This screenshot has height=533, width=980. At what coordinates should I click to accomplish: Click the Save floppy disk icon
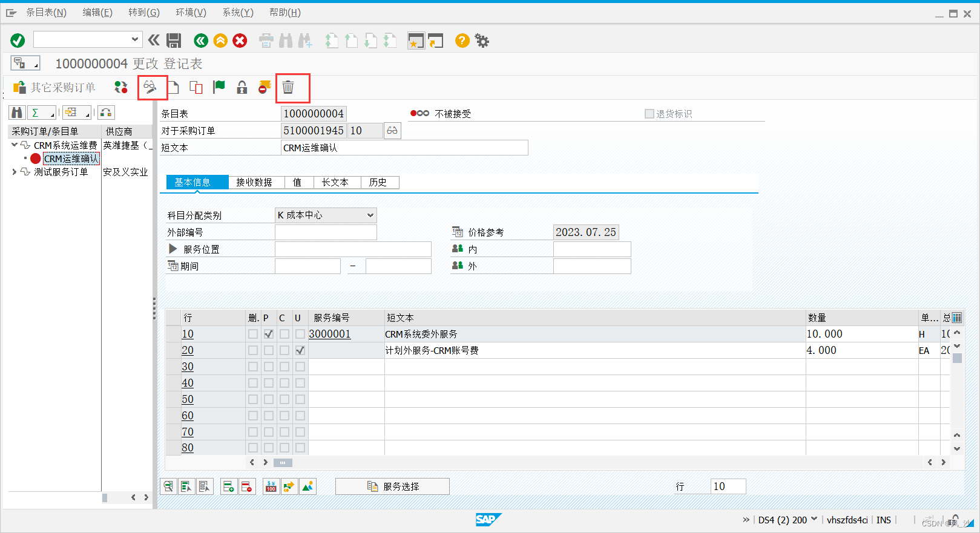coord(174,41)
